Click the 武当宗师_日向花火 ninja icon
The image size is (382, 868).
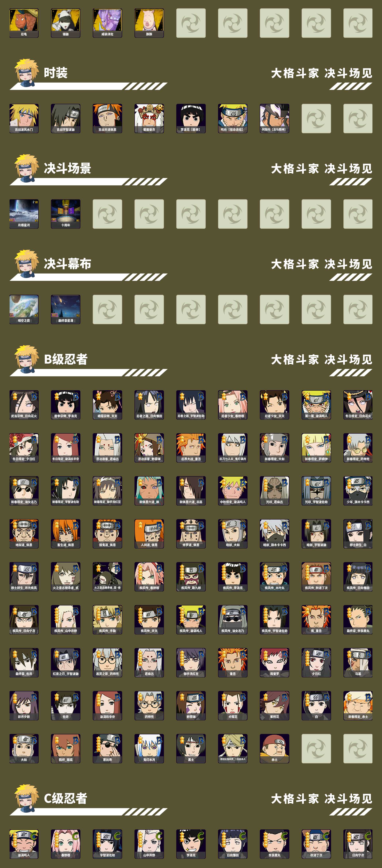tap(24, 405)
